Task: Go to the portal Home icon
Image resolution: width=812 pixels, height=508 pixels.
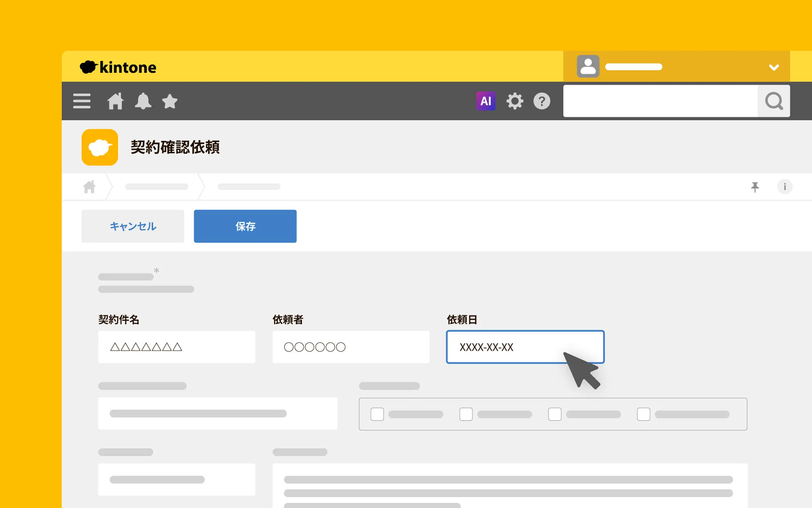Action: (115, 101)
